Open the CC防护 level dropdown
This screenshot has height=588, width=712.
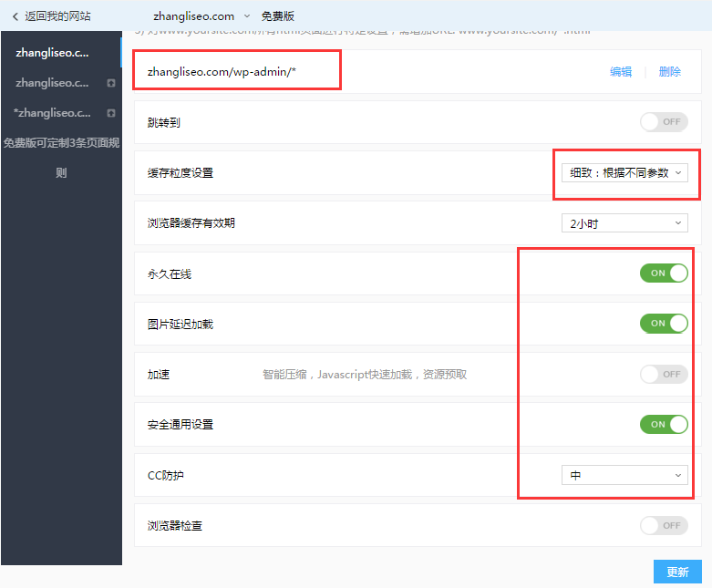[x=624, y=475]
